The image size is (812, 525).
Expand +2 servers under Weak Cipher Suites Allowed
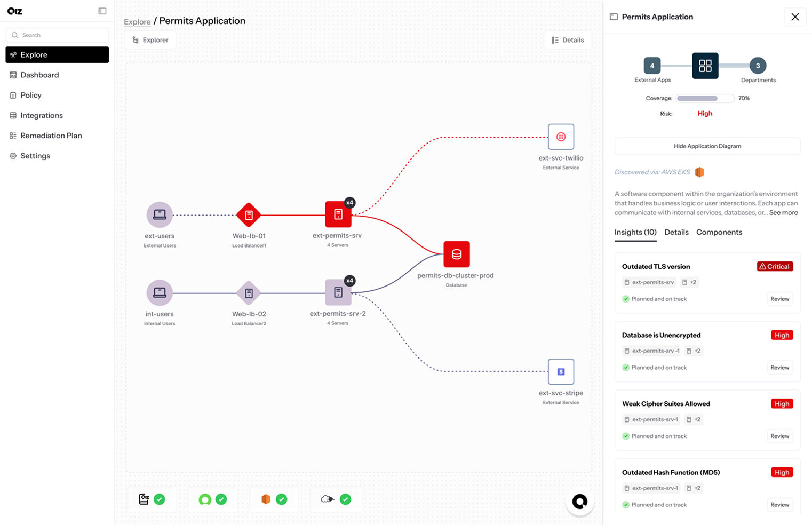(x=694, y=419)
